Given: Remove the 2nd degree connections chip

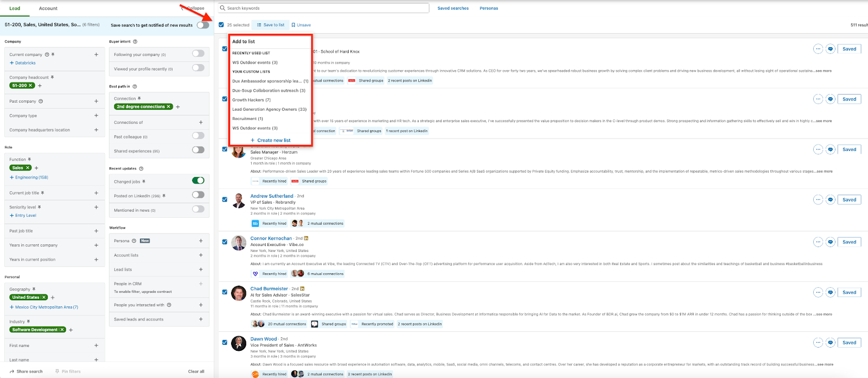Looking at the screenshot, I should point(169,106).
